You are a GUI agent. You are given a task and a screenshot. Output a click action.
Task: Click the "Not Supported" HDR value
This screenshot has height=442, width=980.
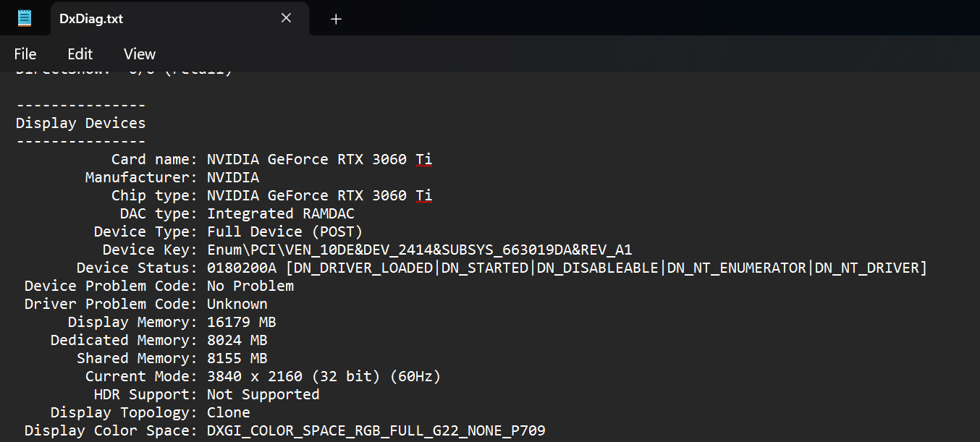click(x=263, y=394)
